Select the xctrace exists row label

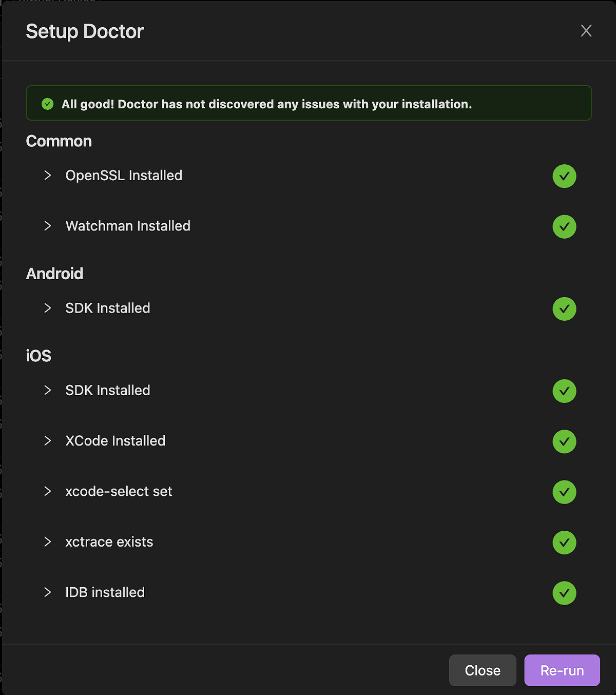click(x=109, y=542)
